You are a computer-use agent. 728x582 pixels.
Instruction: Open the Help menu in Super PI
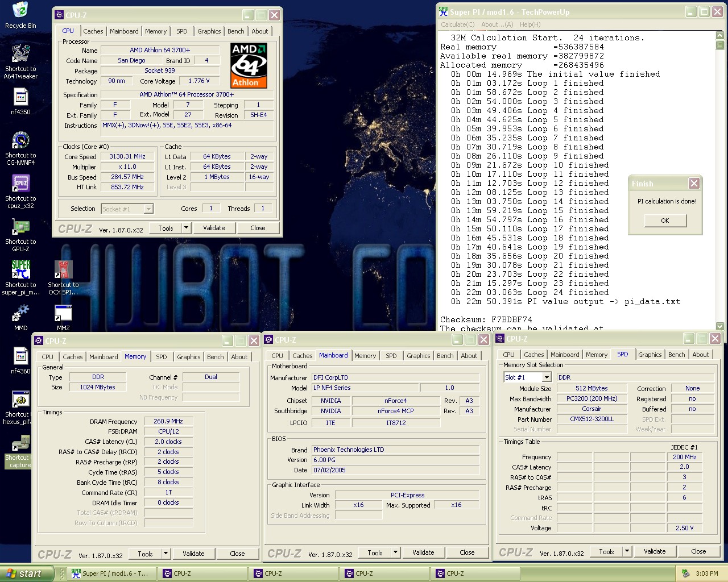pos(530,24)
